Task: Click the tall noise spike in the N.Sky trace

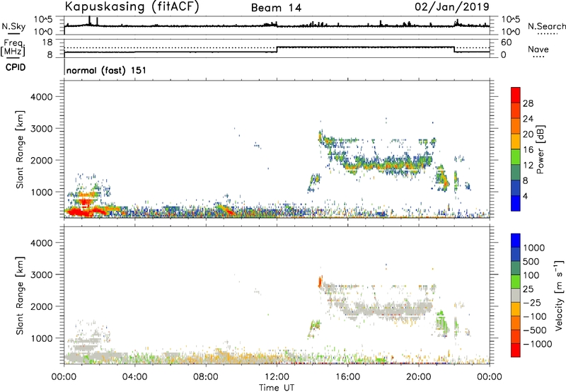Action: (x=89, y=21)
